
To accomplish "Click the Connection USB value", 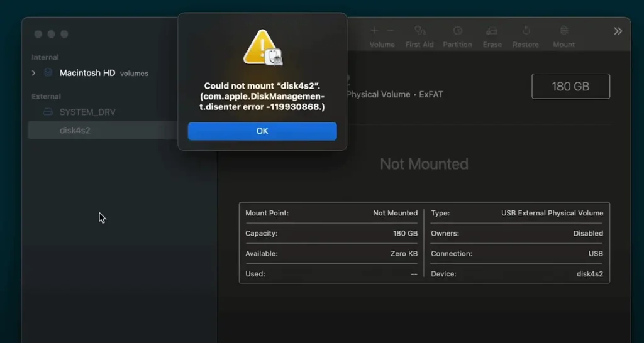I will pyautogui.click(x=595, y=254).
